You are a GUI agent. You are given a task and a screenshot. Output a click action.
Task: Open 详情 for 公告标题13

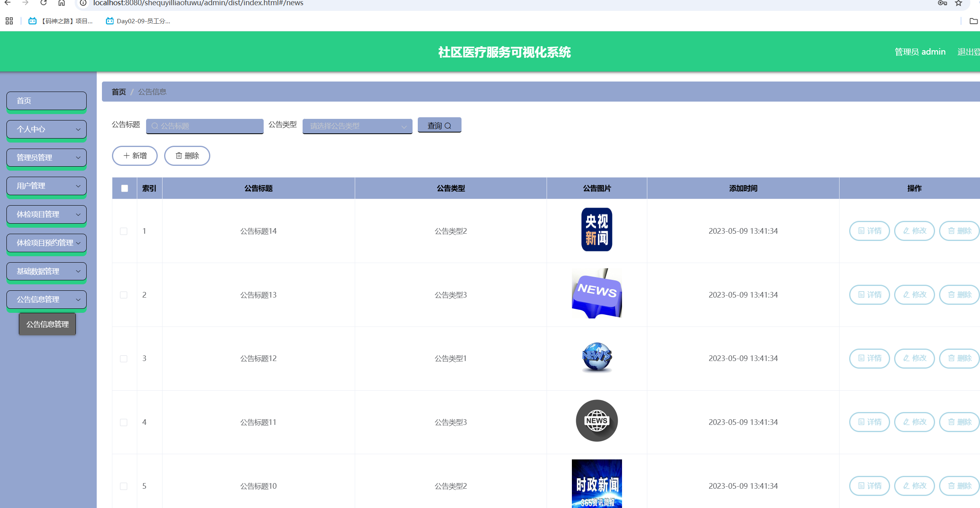(870, 295)
